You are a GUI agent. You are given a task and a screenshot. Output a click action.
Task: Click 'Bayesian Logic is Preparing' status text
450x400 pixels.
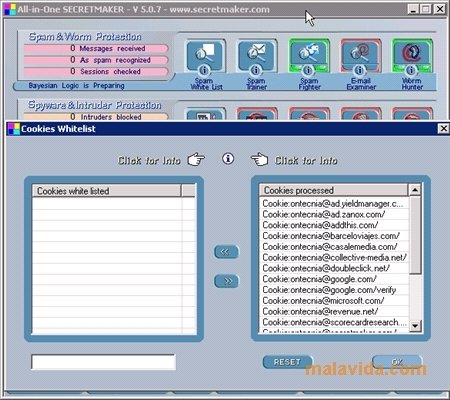pos(76,86)
